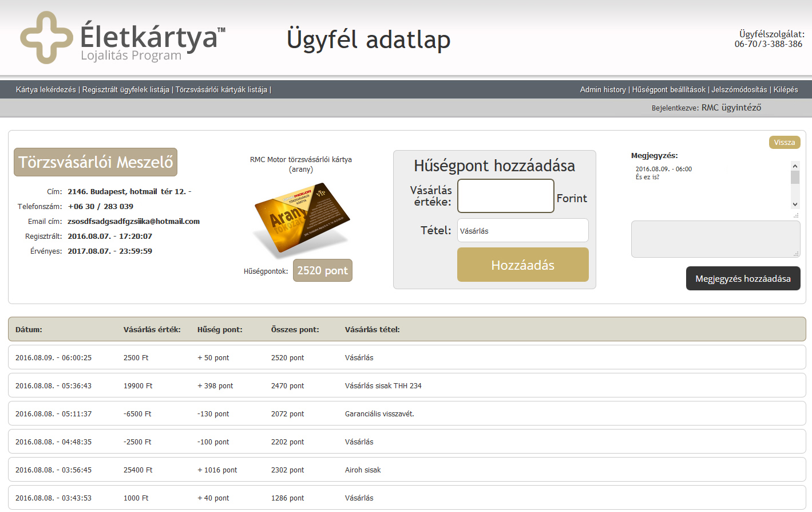Image resolution: width=812 pixels, height=512 pixels.
Task: Select Jelszómódosítás to change password
Action: click(739, 90)
